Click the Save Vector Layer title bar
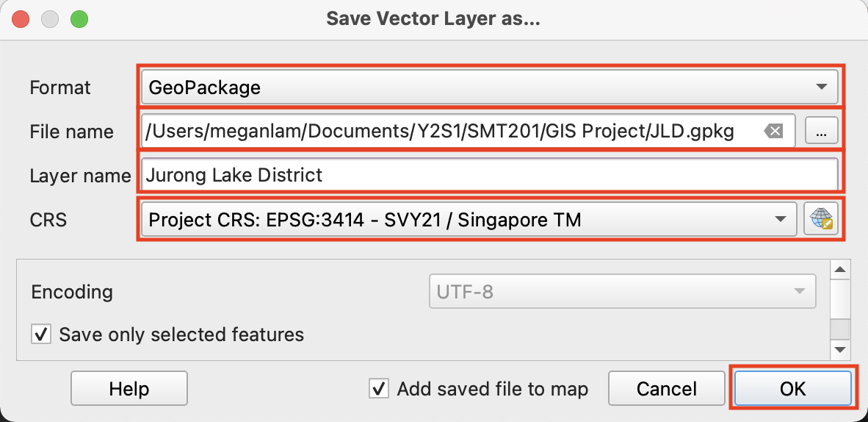The image size is (868, 422). (x=433, y=20)
